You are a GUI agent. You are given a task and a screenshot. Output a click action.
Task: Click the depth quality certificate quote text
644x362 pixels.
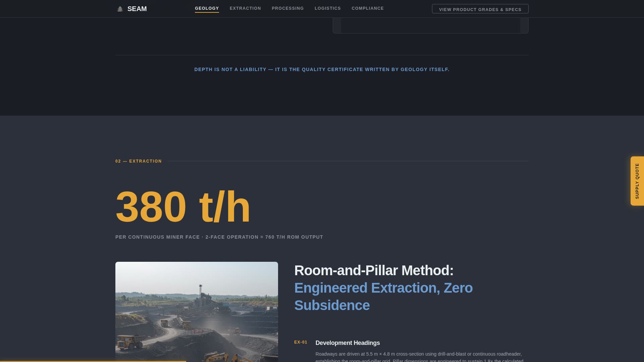[322, 69]
